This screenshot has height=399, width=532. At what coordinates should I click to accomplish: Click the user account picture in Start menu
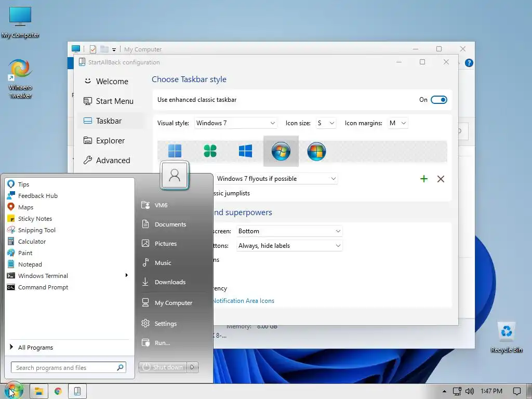[x=175, y=175]
